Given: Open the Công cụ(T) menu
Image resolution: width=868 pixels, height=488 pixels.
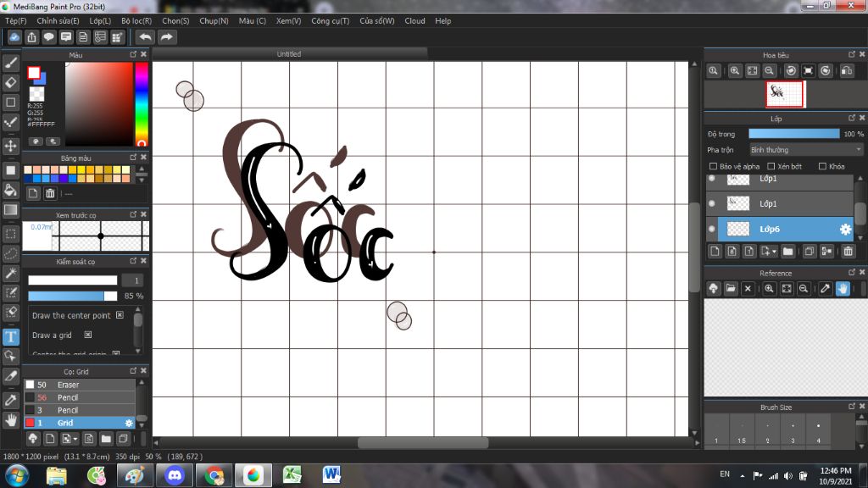Looking at the screenshot, I should click(331, 21).
